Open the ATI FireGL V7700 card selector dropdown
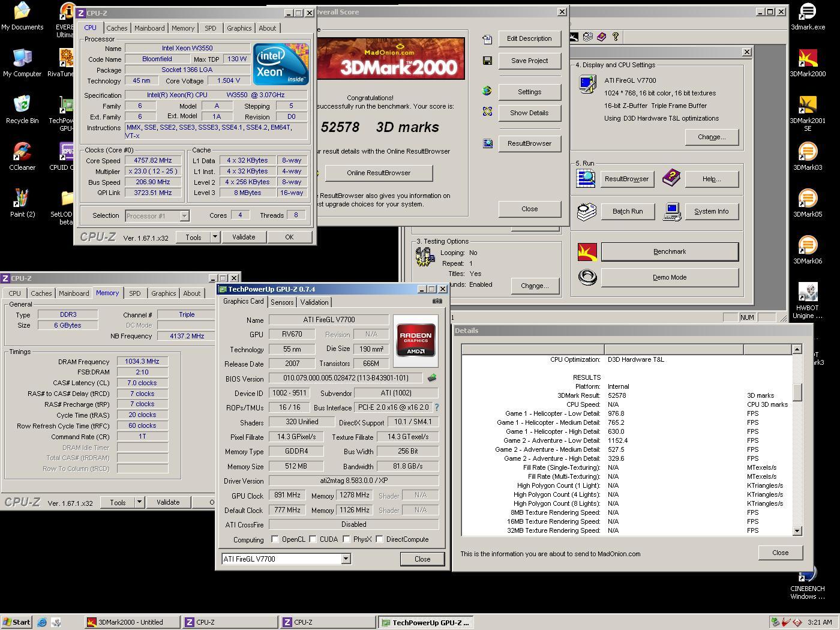 coord(346,559)
